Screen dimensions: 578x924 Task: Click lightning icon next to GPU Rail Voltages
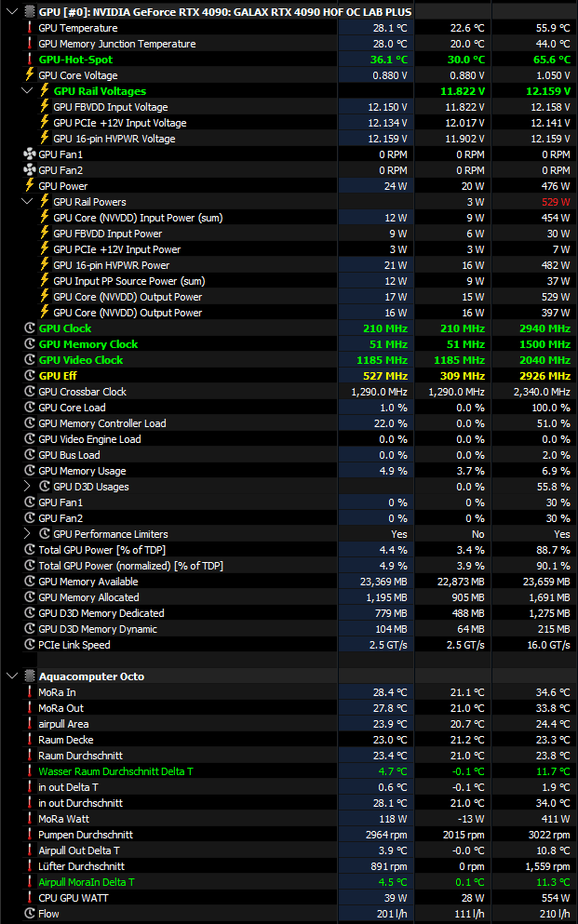point(44,91)
